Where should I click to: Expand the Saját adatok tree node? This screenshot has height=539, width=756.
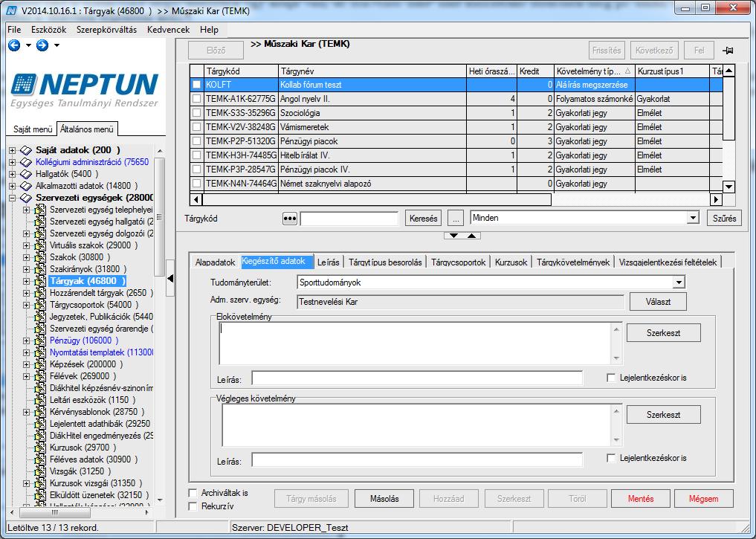pyautogui.click(x=12, y=150)
